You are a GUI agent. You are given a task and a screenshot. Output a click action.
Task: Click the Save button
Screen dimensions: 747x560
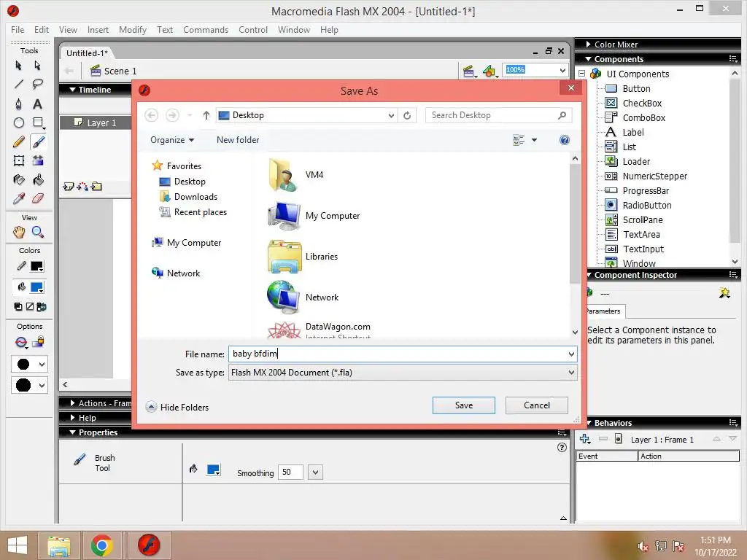463,405
